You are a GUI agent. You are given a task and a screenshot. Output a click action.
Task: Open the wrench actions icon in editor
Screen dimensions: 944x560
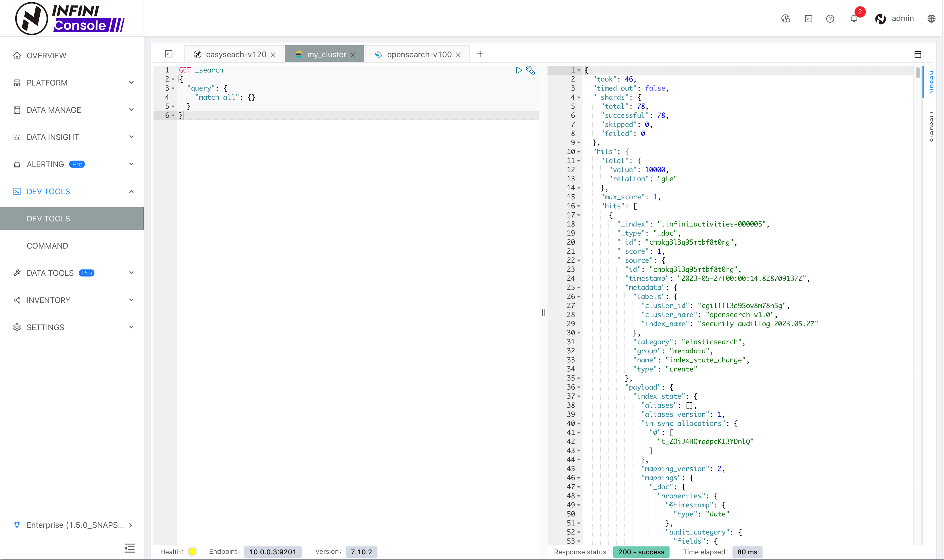[531, 70]
